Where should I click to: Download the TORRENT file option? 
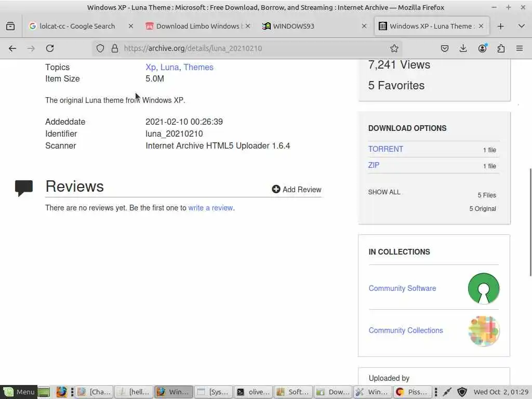(385, 149)
